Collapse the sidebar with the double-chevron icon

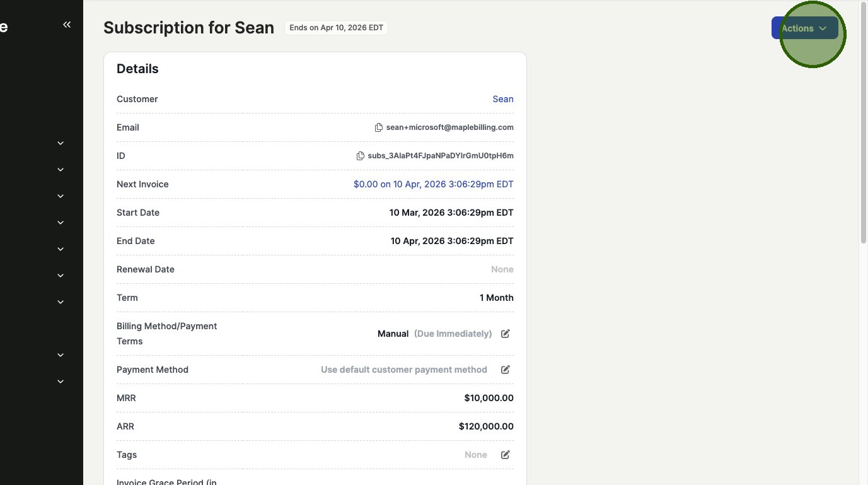tap(67, 25)
